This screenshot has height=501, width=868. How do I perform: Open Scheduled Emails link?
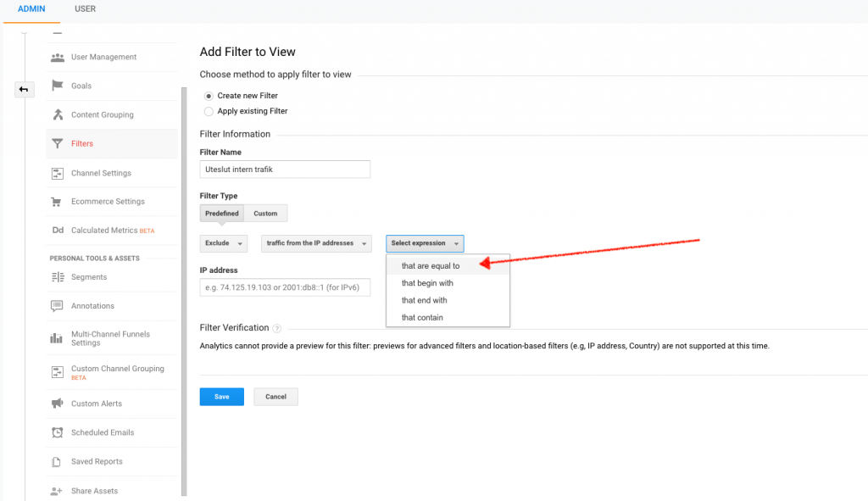click(103, 432)
